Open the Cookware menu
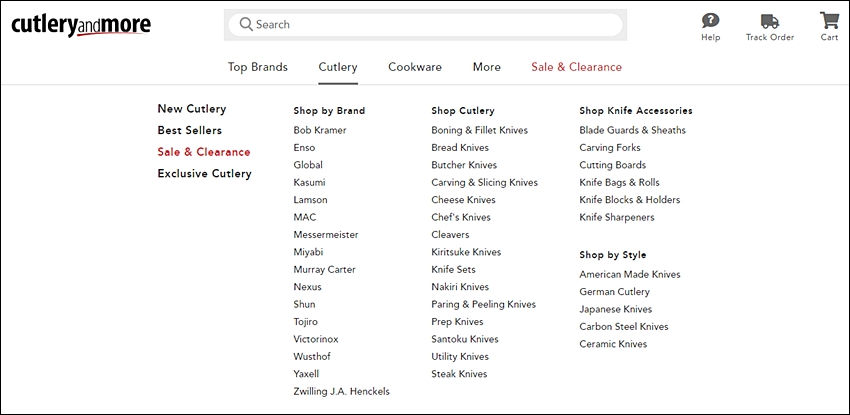850x415 pixels. pos(415,67)
